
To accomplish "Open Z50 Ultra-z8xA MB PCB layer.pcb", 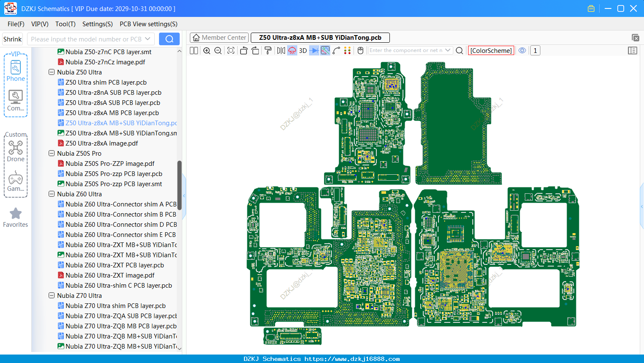I will [108, 113].
